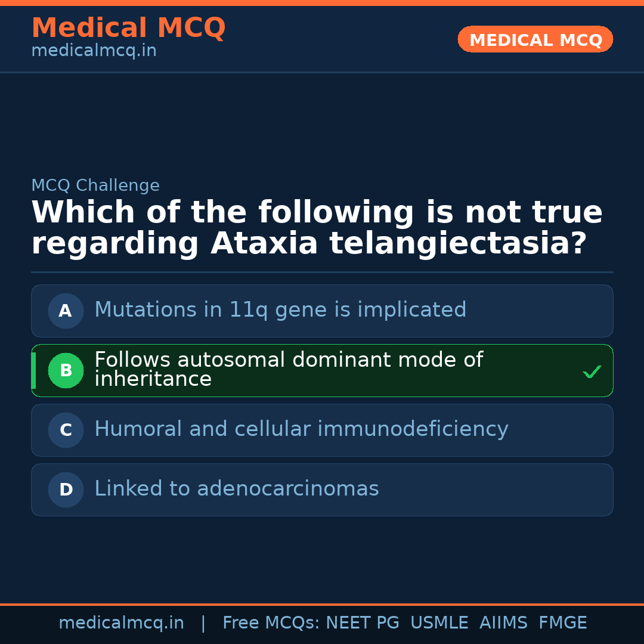Open medicalmcq.in link in the footer
Viewport: 644px width, 644px height.
point(121,623)
